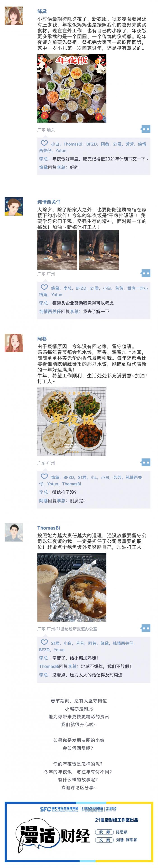Tap the heart like icon in 绛黛's post
Screen dimensions: 158x868
tap(44, 143)
